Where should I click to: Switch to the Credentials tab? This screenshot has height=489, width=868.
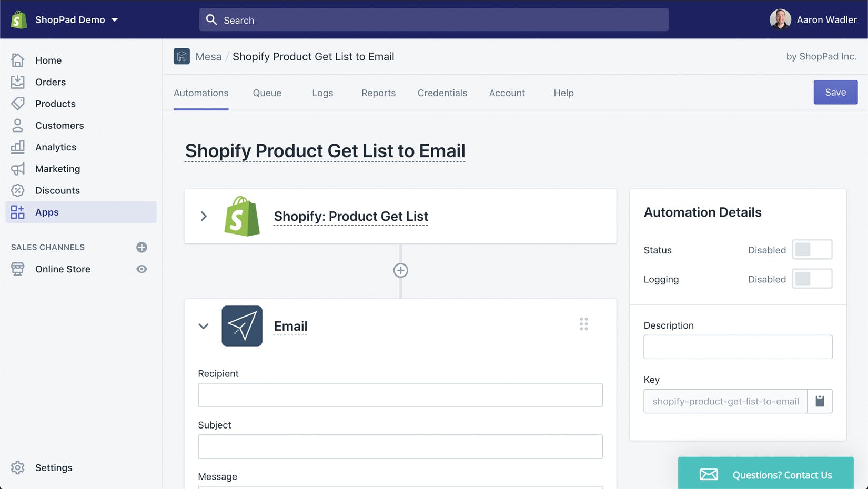click(442, 93)
